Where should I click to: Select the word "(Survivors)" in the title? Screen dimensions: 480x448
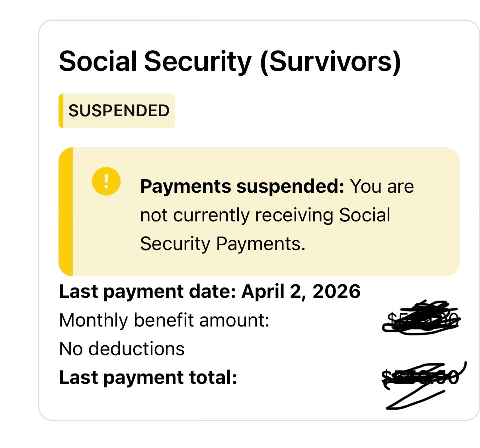(x=330, y=62)
